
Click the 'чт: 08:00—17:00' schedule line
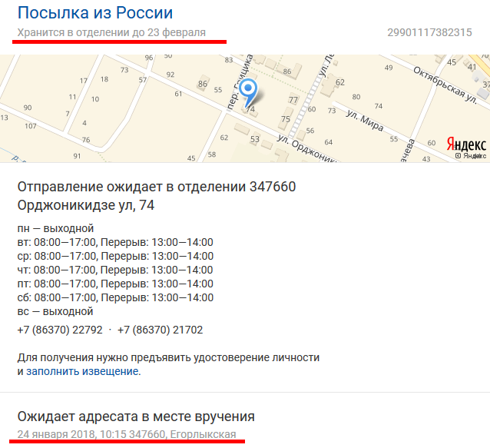115,270
